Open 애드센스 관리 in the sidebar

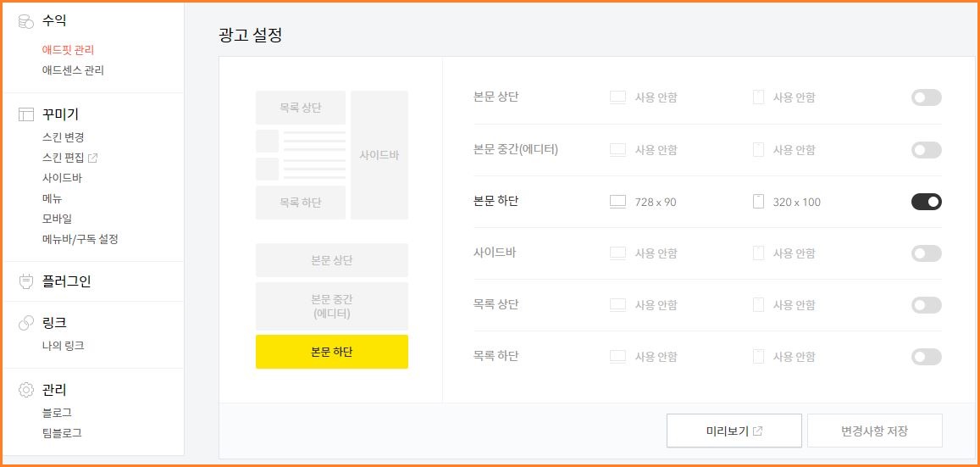pos(73,70)
